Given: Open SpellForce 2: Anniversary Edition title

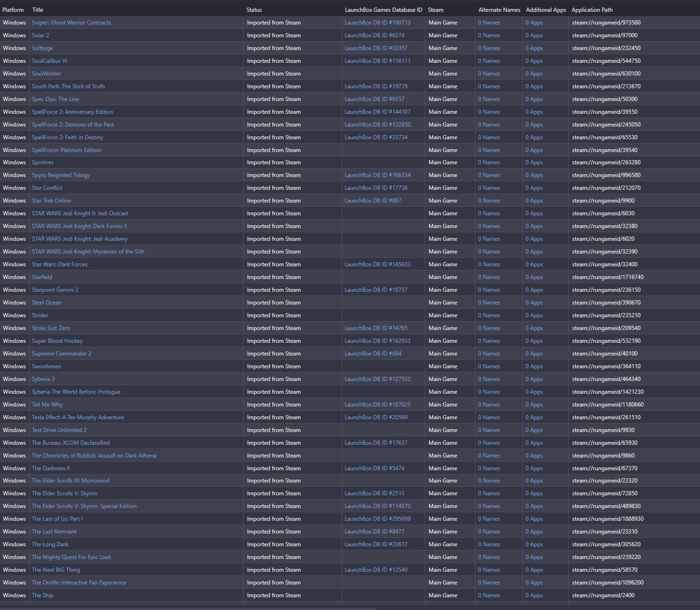Looking at the screenshot, I should [x=73, y=112].
